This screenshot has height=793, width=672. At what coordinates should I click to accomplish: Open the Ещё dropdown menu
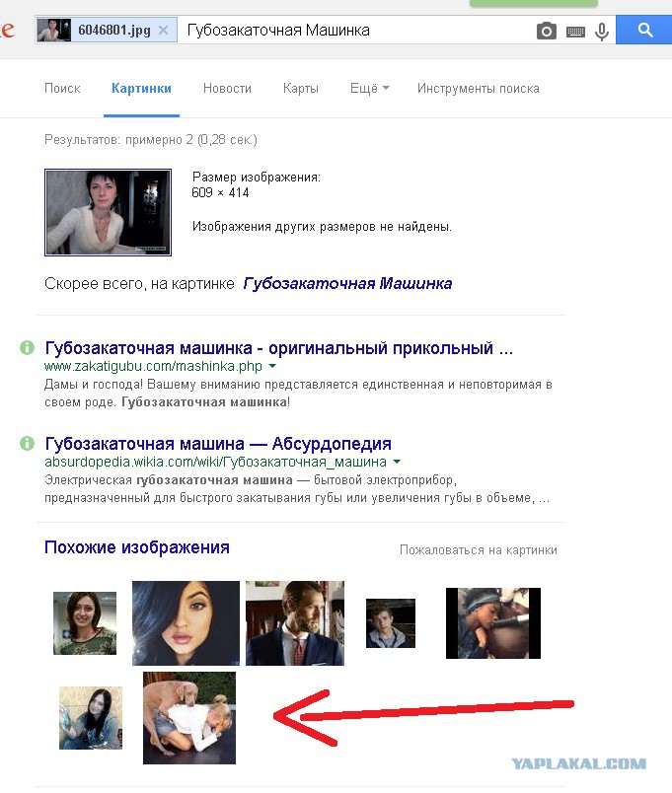coord(369,88)
